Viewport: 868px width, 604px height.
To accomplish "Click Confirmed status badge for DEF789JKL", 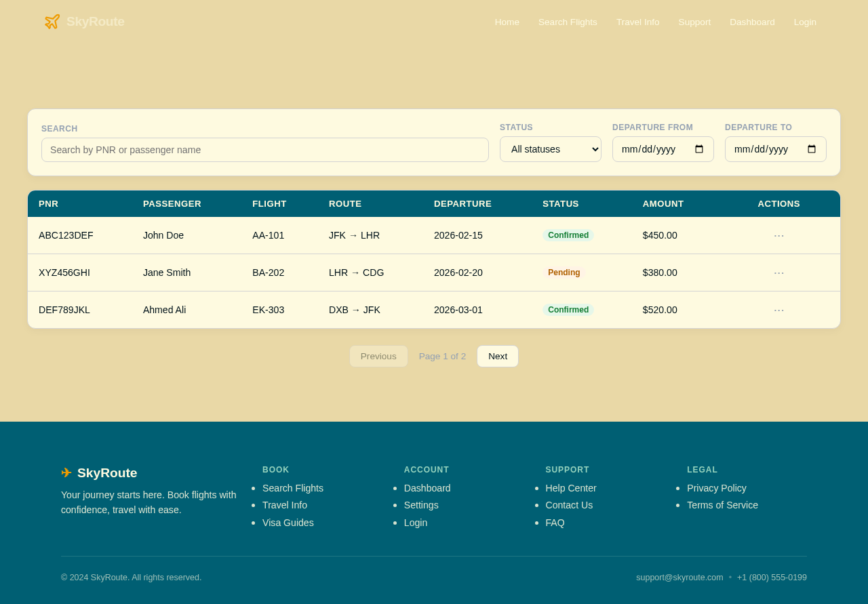I will [x=568, y=310].
